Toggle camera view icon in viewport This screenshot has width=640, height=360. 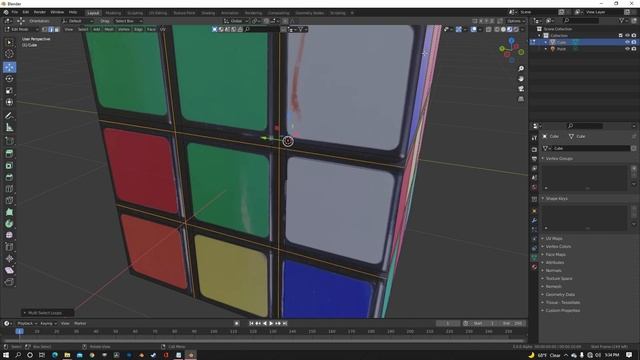[521, 89]
